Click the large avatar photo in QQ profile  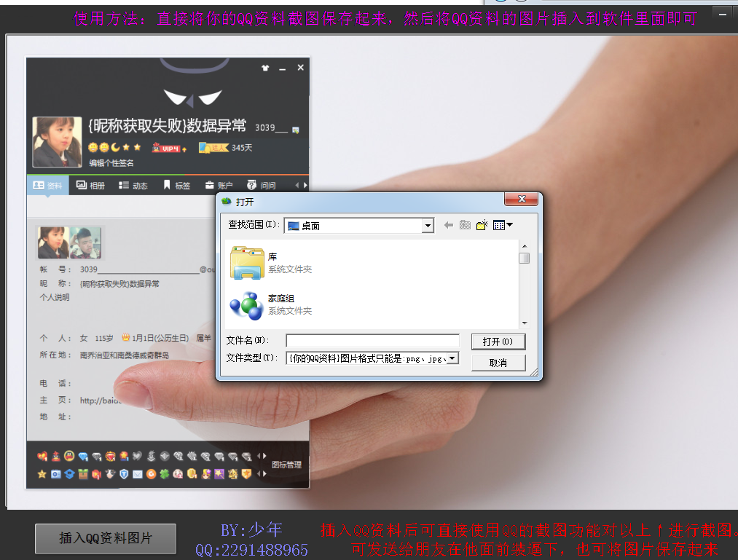(57, 142)
